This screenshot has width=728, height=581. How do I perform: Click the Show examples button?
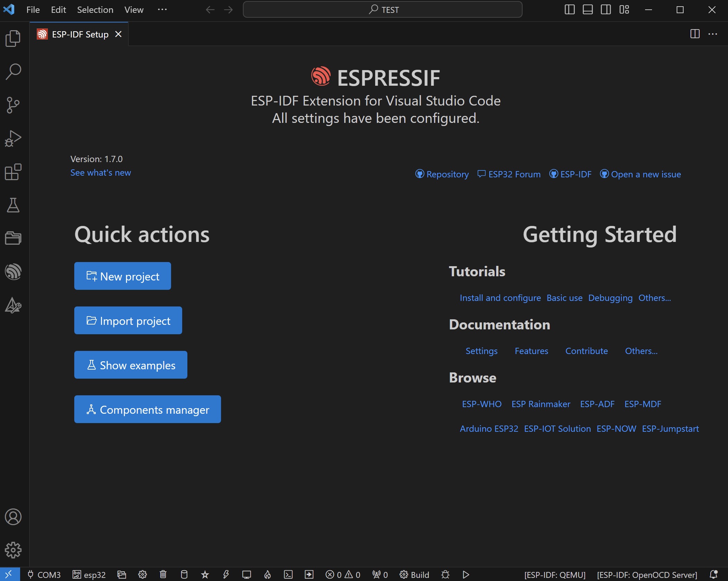tap(131, 365)
